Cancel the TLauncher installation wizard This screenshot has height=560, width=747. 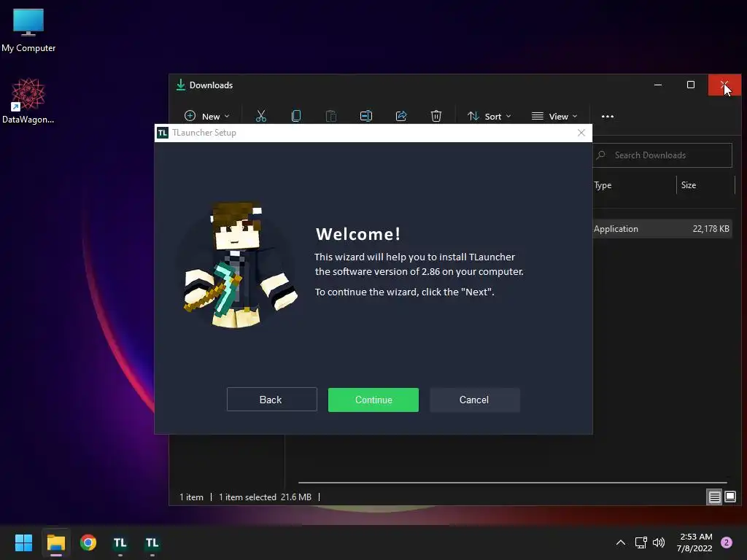474,400
